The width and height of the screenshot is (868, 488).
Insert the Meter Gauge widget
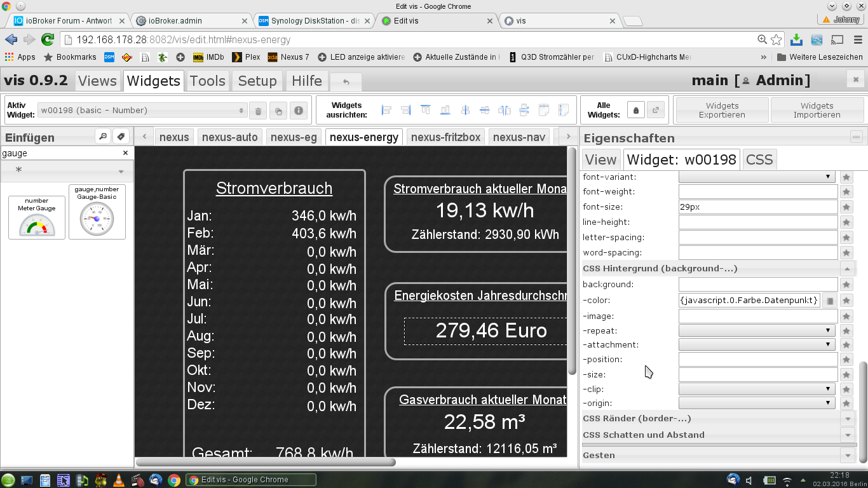point(37,217)
